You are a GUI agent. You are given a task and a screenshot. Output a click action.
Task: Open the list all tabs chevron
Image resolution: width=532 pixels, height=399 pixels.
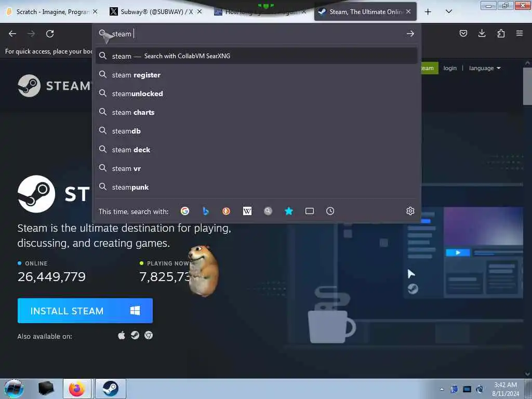click(448, 12)
